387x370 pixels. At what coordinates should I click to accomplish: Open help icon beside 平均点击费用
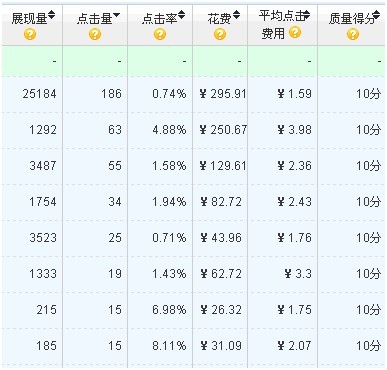tap(295, 32)
